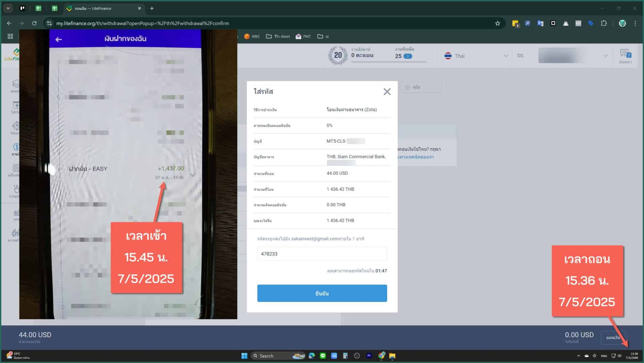Open the PMT bookmark
The height and width of the screenshot is (363, 644).
point(303,36)
